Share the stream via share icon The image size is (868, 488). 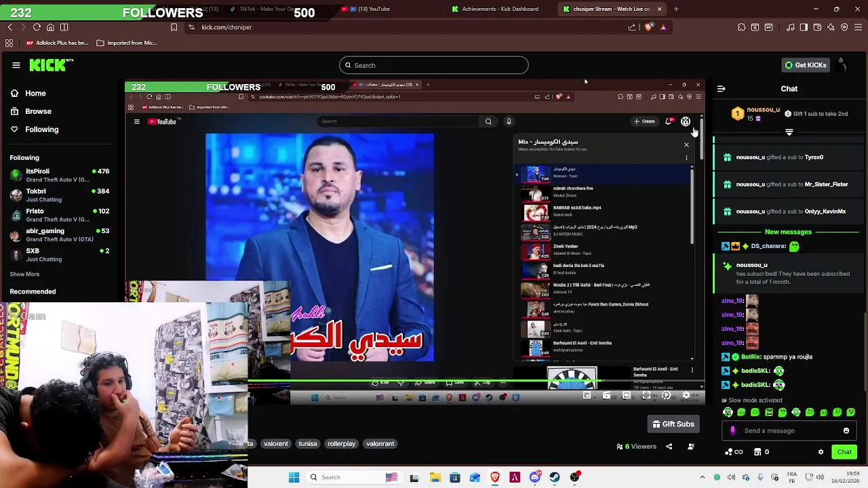[669, 447]
